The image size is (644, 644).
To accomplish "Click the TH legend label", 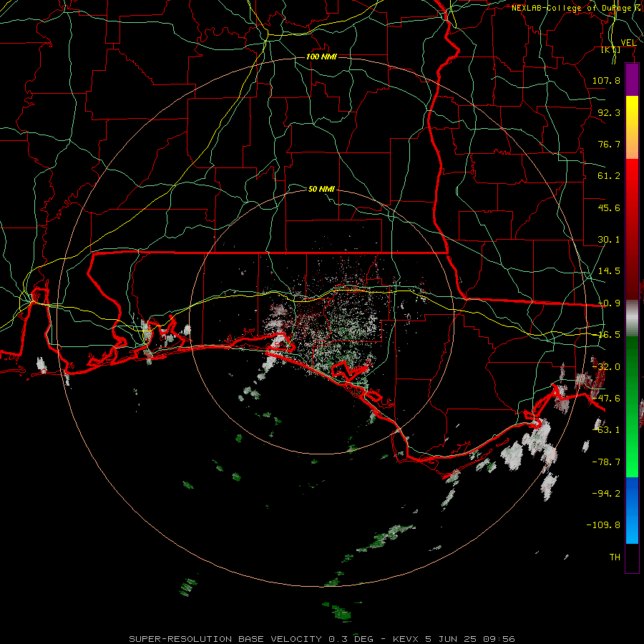I will point(615,557).
